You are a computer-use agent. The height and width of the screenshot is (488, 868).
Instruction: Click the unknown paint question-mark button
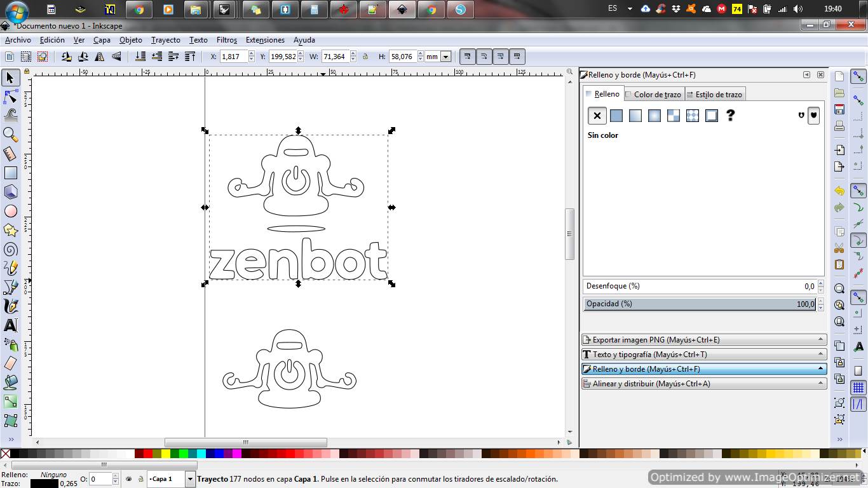coord(731,116)
